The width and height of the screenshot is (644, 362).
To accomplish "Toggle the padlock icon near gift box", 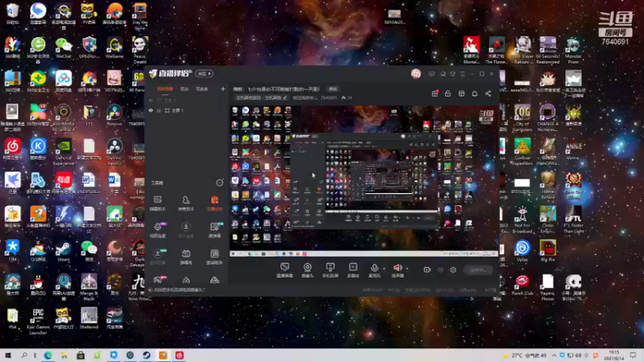I will click(x=448, y=93).
